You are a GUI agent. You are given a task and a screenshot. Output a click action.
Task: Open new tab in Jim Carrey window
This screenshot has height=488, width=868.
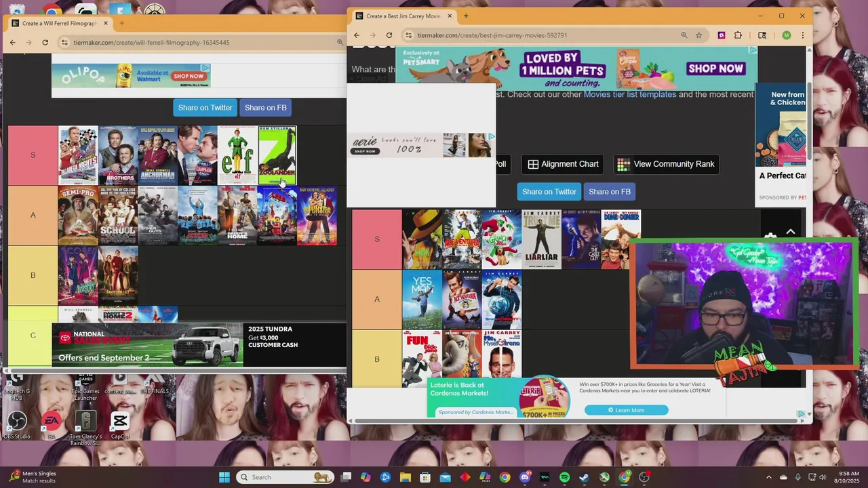(x=466, y=16)
